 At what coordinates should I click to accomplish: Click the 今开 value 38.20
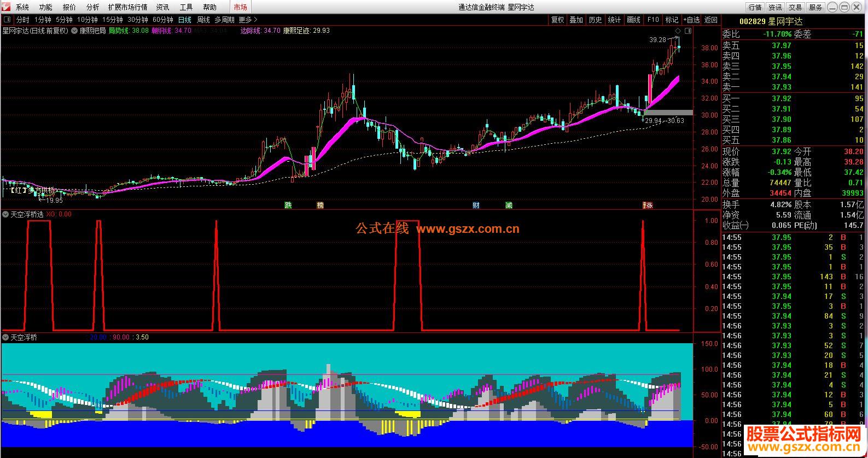pos(854,151)
